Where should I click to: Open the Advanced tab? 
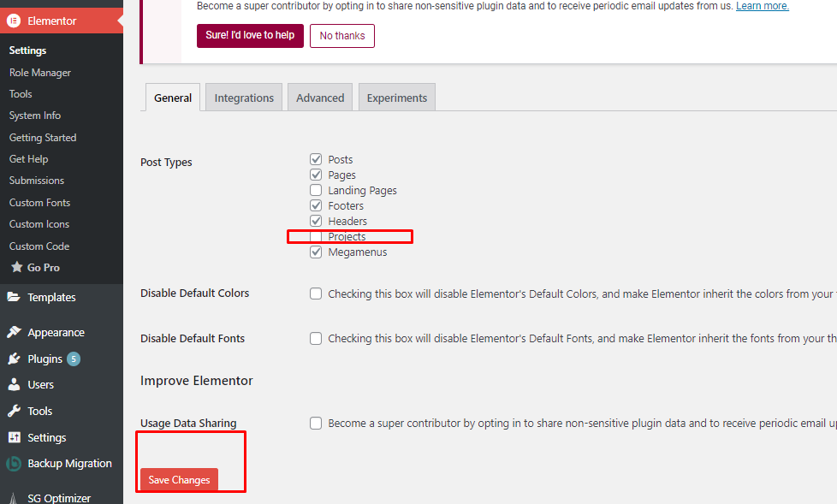click(x=320, y=98)
